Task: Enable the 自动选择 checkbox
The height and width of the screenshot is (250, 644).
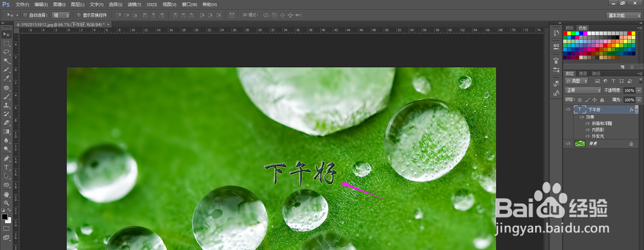Action: (25, 15)
